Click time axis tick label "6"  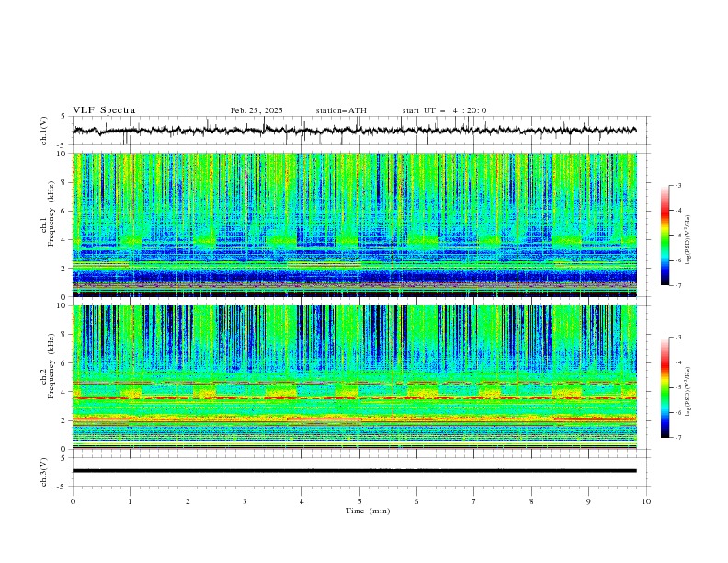[x=416, y=501]
